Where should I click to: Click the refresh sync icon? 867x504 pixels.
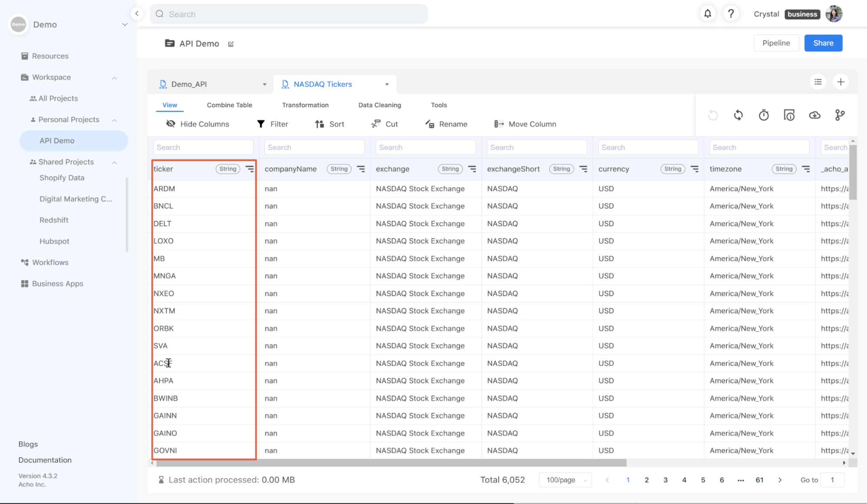coord(738,115)
